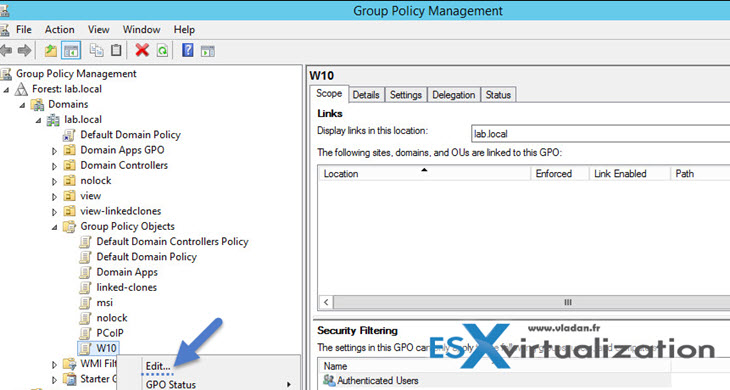Open the lab.local display links dropdown
Viewport: 730px width, 390px height.
(x=601, y=134)
